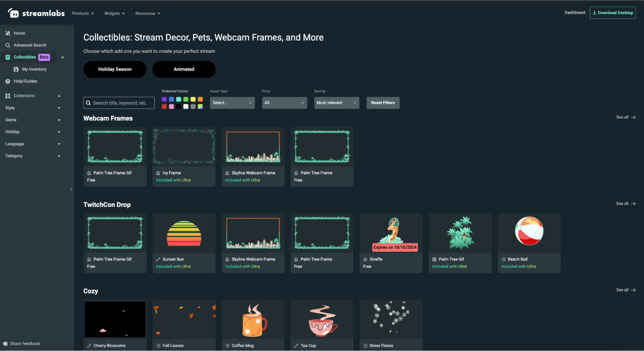Click the Home icon in the sidebar
Viewport: 644px width, 351px height.
pos(7,33)
